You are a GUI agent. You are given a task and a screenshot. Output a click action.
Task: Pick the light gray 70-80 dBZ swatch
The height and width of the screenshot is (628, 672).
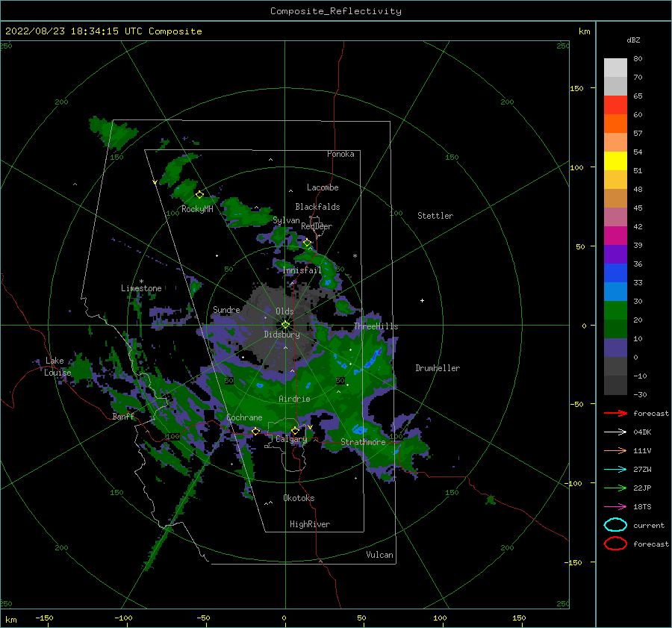[615, 68]
